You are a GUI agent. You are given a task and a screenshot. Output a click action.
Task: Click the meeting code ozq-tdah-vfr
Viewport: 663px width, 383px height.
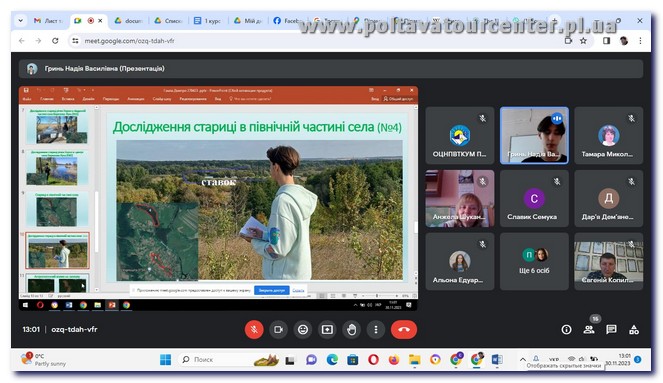[x=74, y=329]
